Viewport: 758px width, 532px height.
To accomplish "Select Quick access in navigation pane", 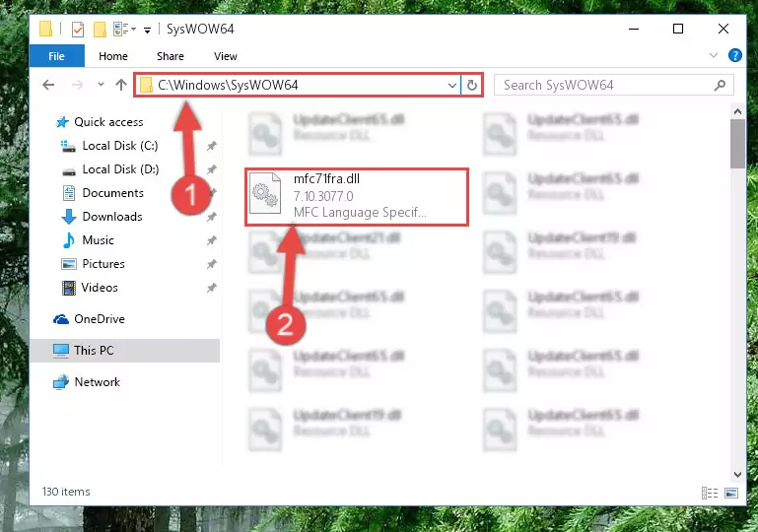I will coord(108,122).
